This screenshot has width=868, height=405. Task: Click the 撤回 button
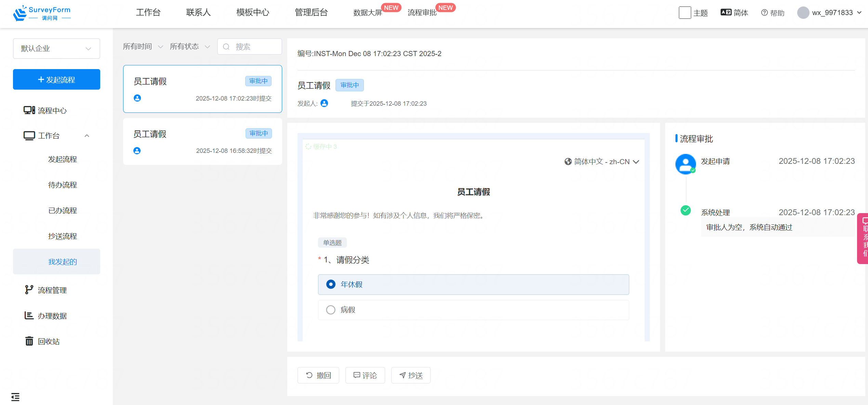(318, 375)
